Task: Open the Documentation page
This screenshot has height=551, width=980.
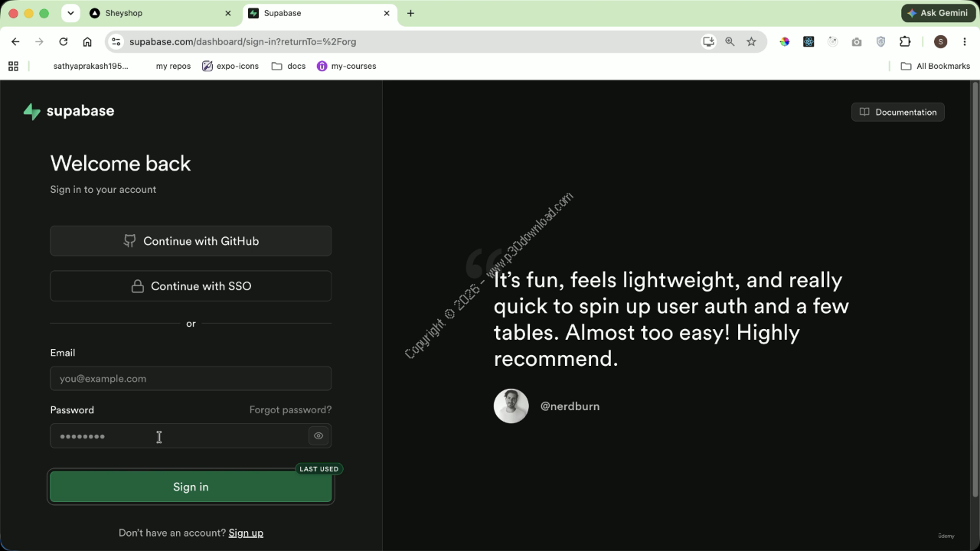Action: tap(898, 112)
